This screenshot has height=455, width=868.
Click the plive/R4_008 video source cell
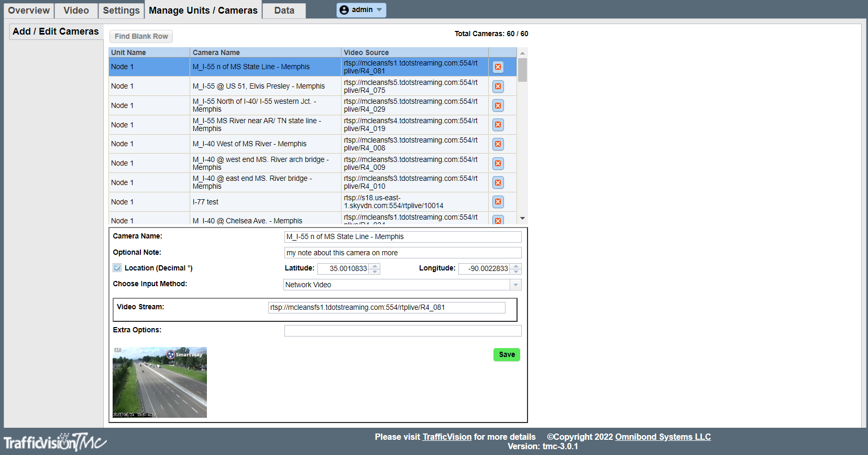tap(415, 144)
